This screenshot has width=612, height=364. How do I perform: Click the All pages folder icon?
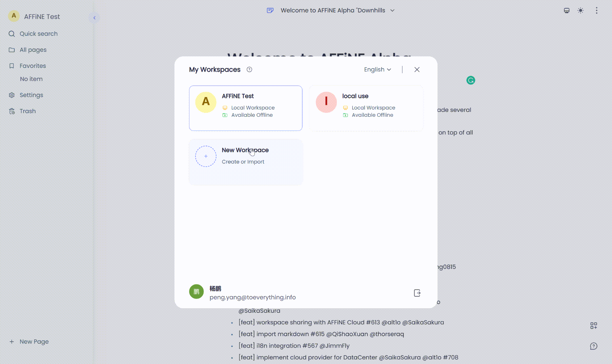tap(12, 50)
